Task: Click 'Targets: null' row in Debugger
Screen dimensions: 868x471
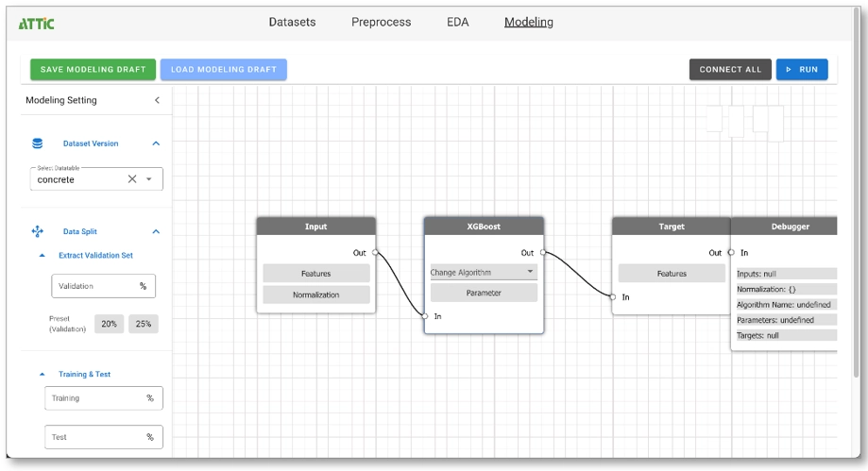Action: click(786, 335)
